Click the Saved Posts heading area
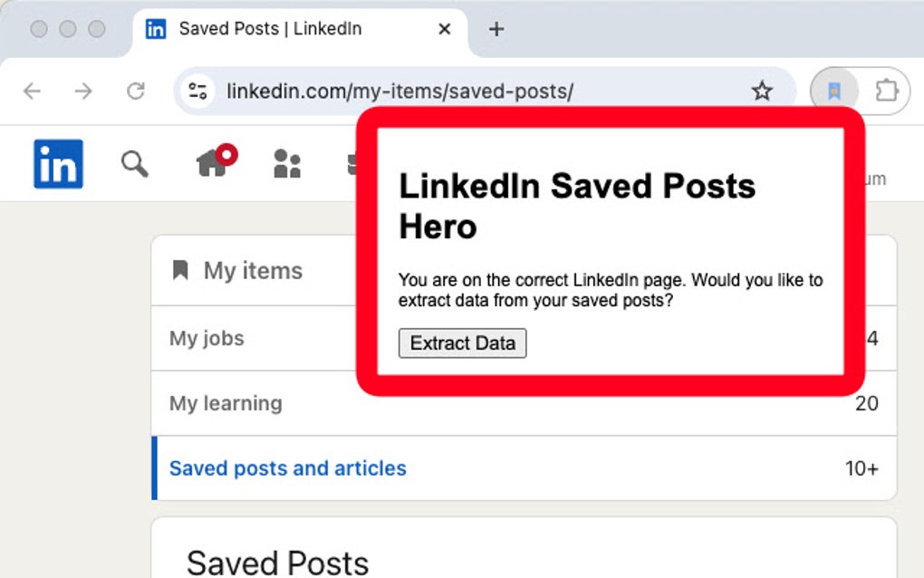Viewport: 924px width, 578px height. [x=276, y=562]
